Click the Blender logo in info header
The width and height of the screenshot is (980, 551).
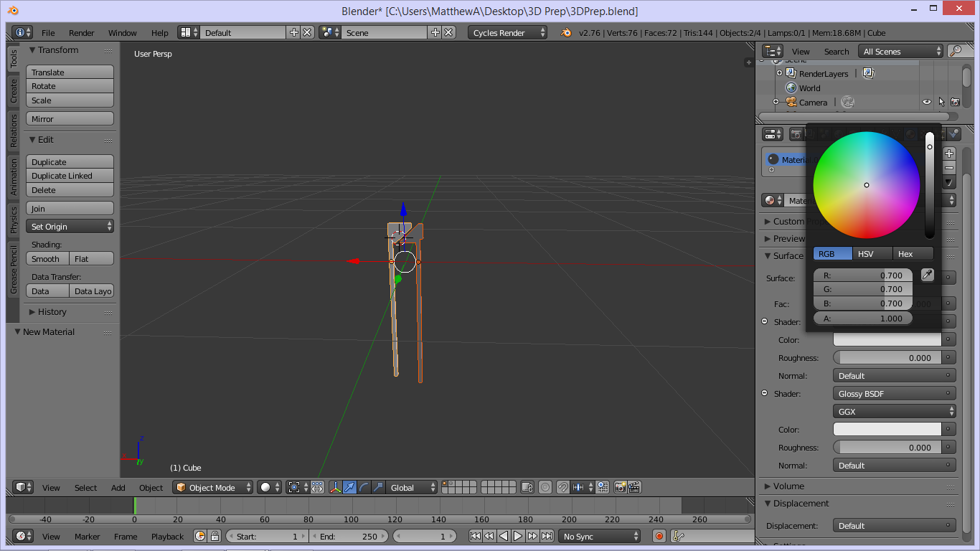tap(566, 32)
